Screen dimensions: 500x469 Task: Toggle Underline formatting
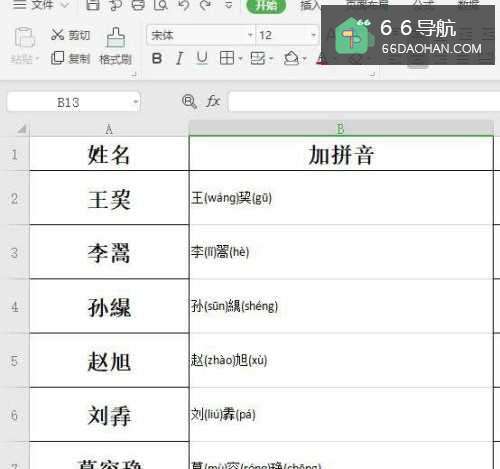(202, 58)
